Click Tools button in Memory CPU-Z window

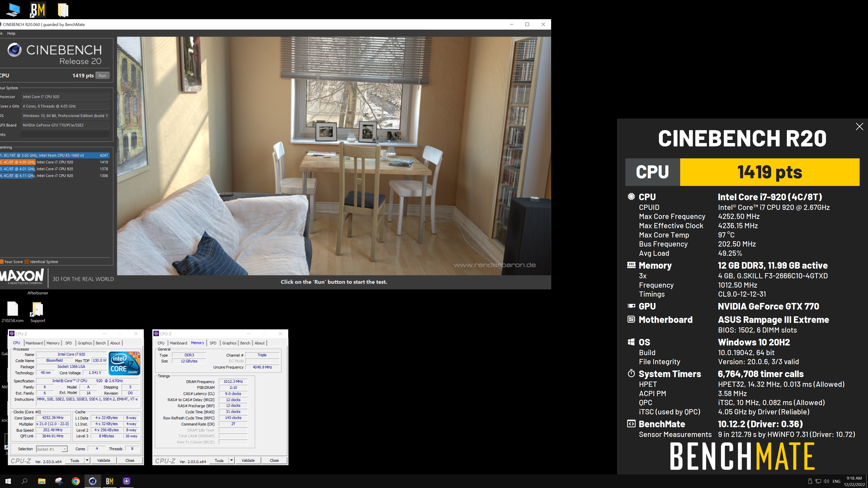[219, 460]
